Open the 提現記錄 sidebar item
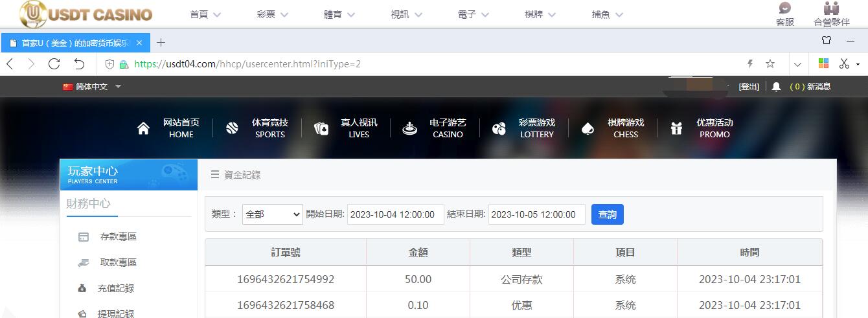Screen dimensions: 868x318 click(106, 313)
